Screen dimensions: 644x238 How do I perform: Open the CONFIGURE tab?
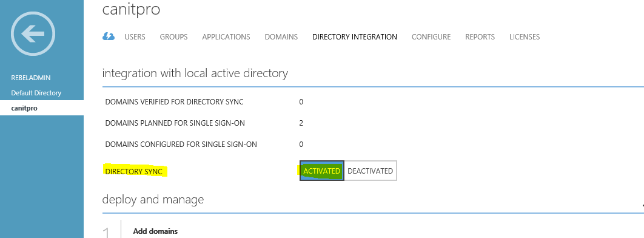pyautogui.click(x=431, y=37)
